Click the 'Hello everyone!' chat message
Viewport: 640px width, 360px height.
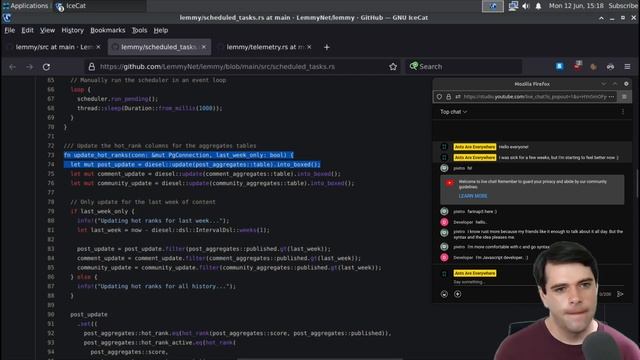point(513,147)
